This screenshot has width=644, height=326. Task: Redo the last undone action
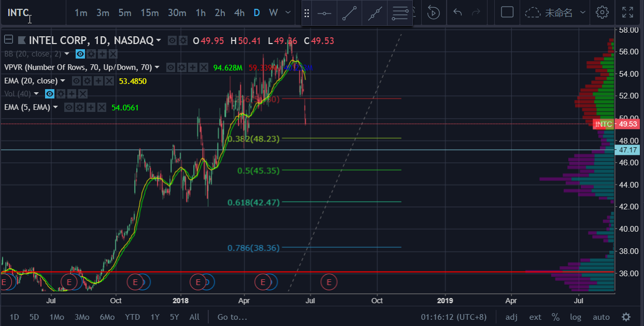[x=476, y=12]
